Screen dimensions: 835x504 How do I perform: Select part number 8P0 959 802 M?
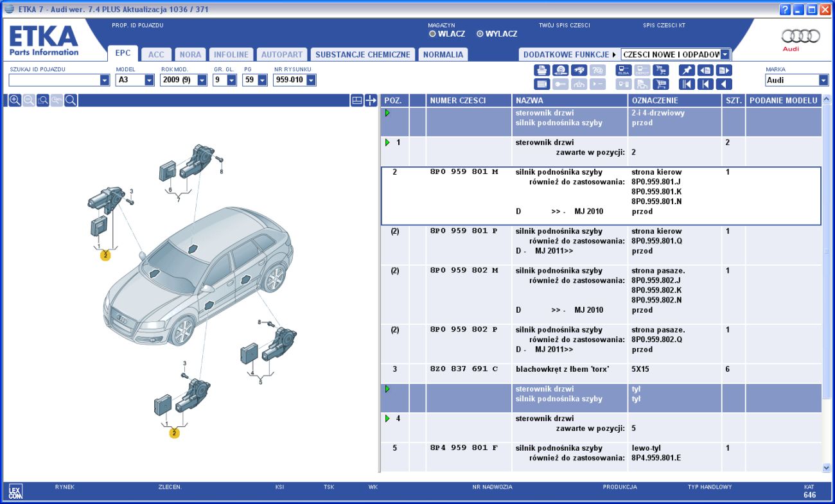point(464,270)
